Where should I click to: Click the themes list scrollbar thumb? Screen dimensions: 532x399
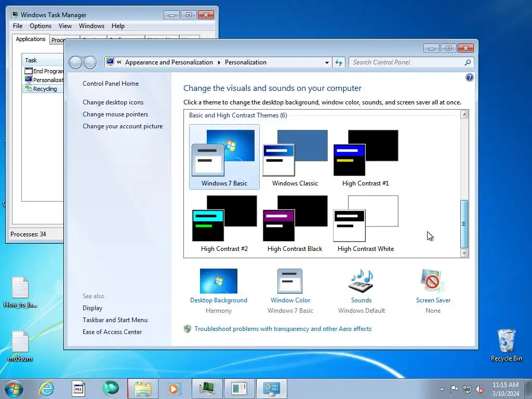click(x=464, y=224)
